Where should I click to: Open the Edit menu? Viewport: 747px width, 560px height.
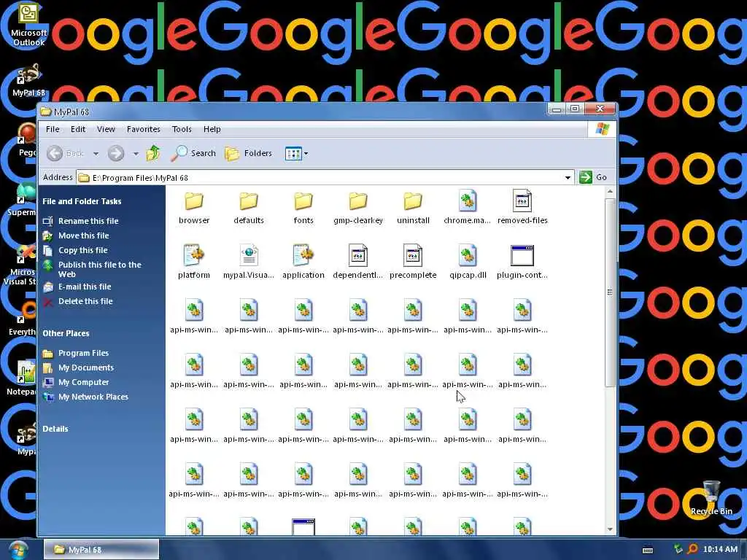(x=78, y=129)
